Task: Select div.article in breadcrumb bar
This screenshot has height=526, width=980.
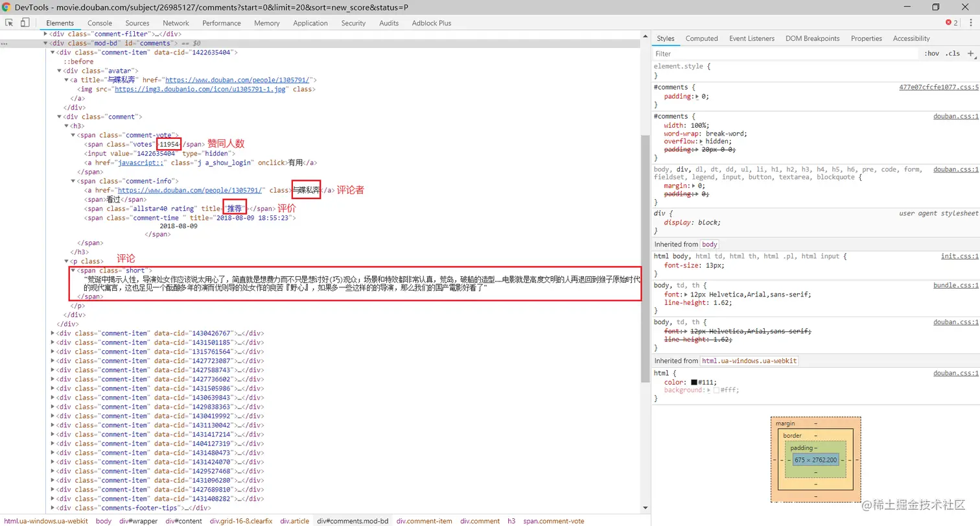Action: tap(295, 521)
